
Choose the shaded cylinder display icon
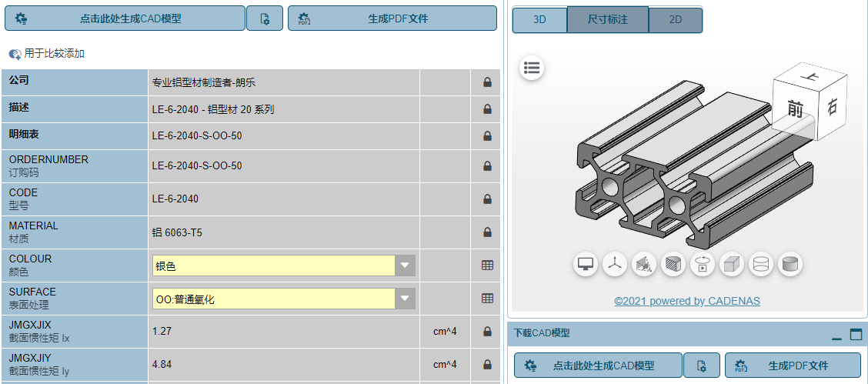(790, 264)
